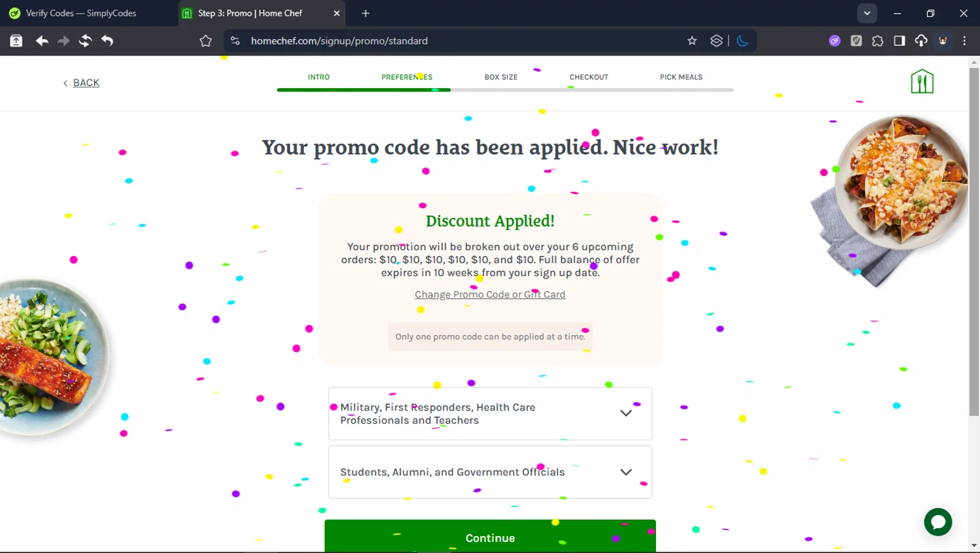980x553 pixels.
Task: Click the site information icon beside the URL
Action: point(235,41)
